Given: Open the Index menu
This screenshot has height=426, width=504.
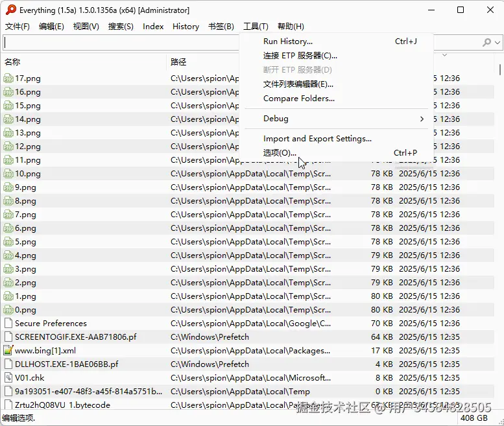Looking at the screenshot, I should point(153,27).
